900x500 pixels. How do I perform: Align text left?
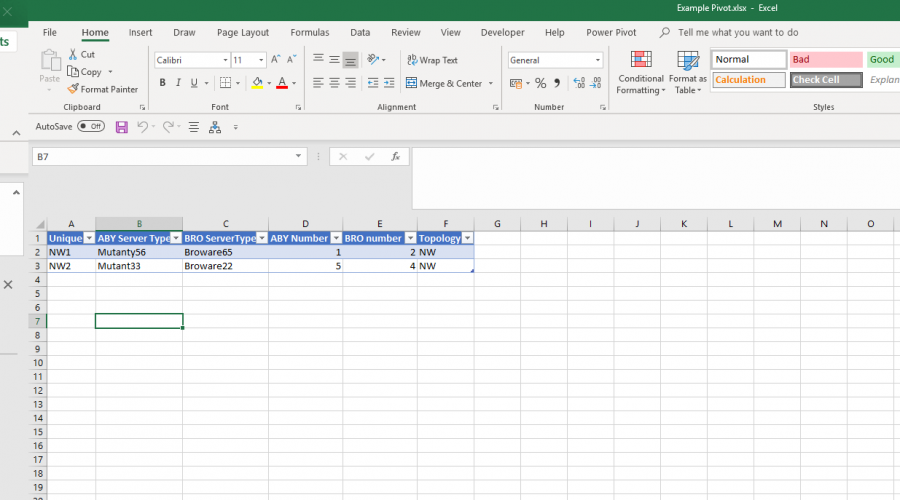coord(318,83)
